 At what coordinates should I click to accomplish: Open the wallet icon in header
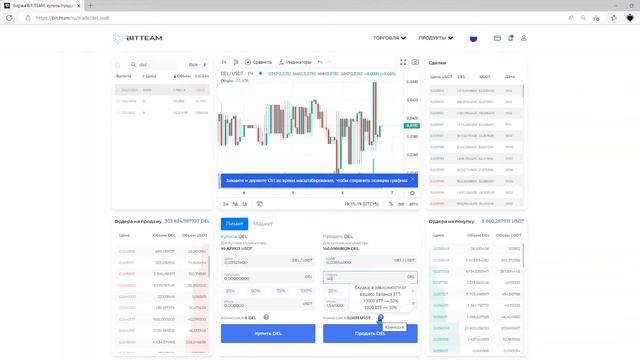497,38
